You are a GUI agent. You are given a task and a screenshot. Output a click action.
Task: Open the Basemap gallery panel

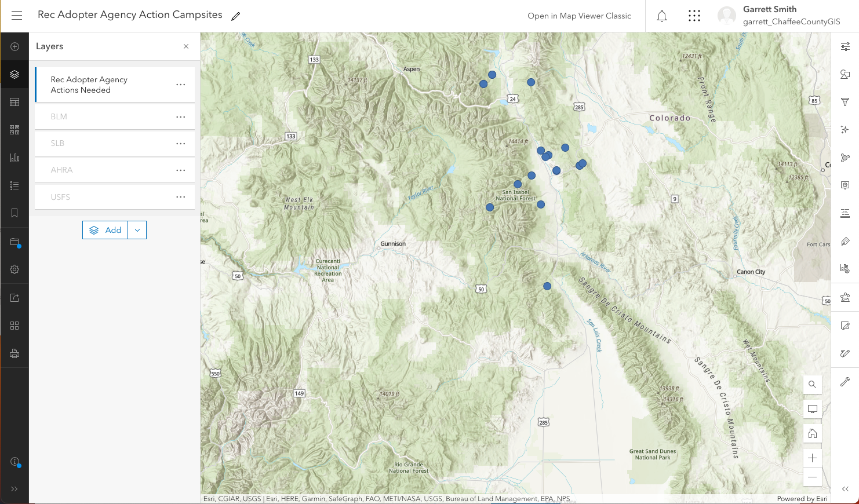coord(14,129)
